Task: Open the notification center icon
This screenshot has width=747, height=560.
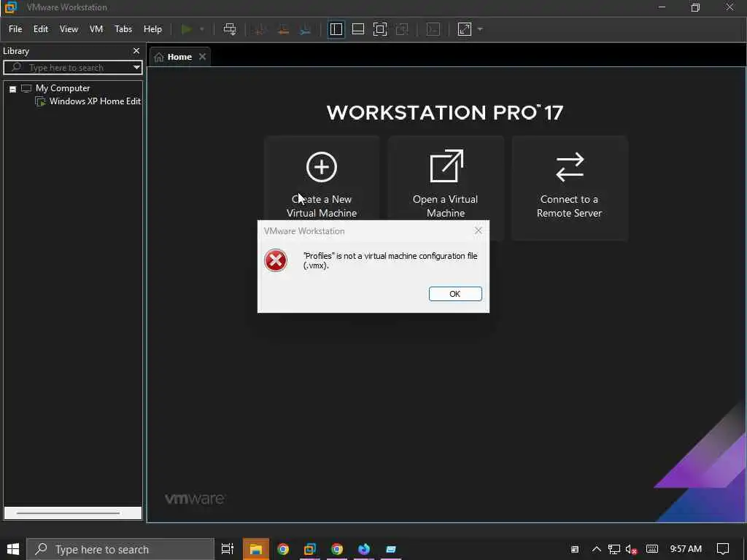Action: point(723,549)
